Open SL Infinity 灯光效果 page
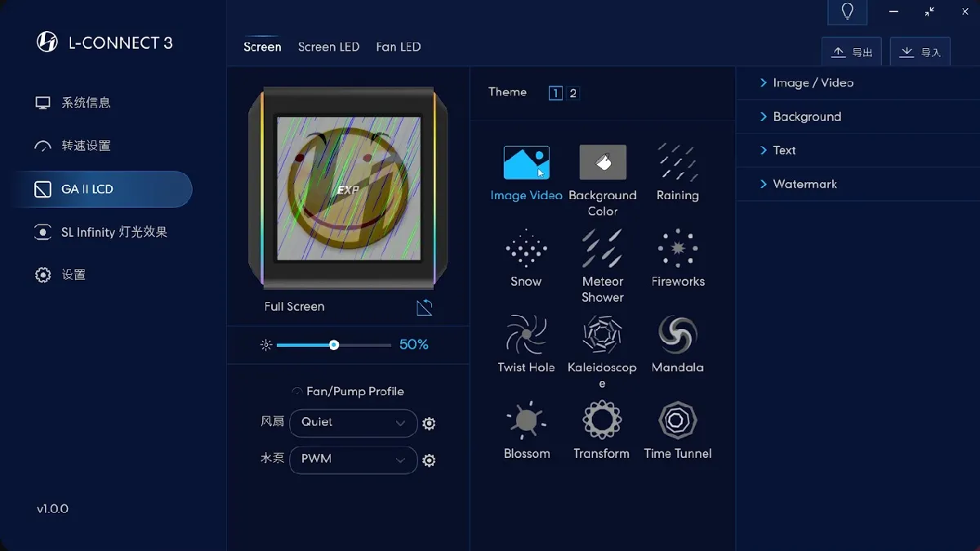980x551 pixels. click(x=102, y=233)
